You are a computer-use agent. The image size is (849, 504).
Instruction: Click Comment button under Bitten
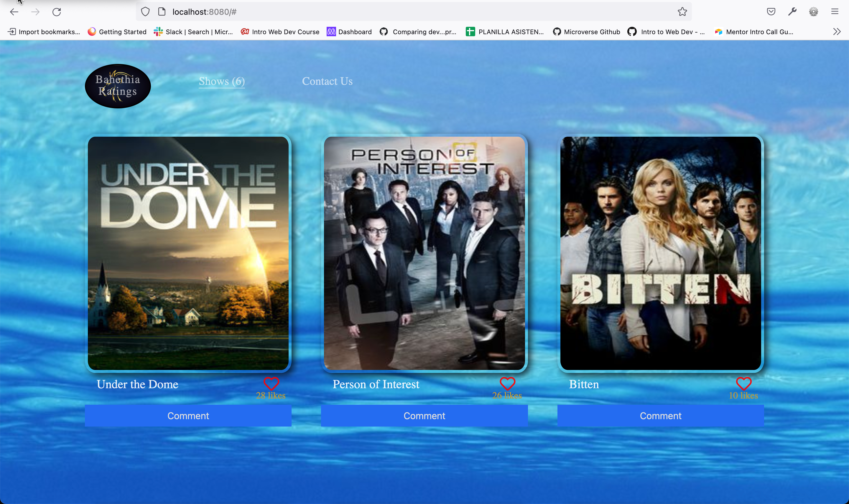point(660,416)
